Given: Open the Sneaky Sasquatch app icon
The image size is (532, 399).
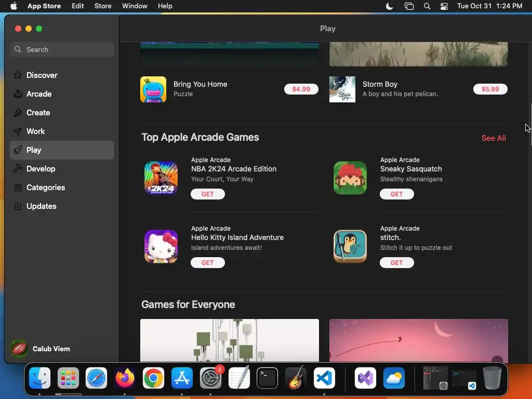Looking at the screenshot, I should (x=350, y=178).
